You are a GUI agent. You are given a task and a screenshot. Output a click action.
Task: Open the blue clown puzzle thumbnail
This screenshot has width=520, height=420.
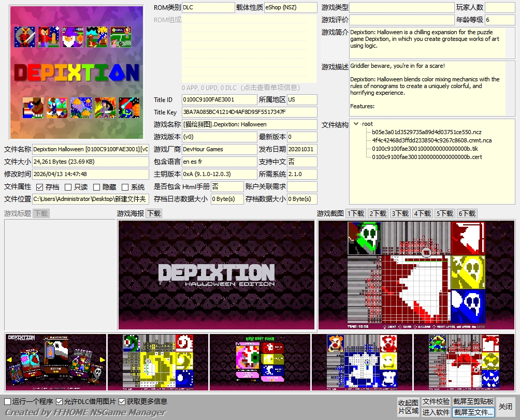pyautogui.click(x=362, y=362)
